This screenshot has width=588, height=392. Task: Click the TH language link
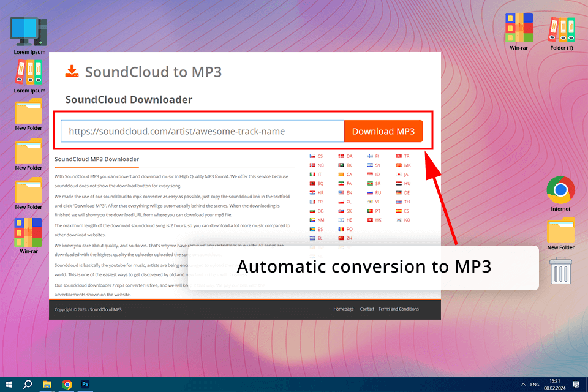click(x=407, y=202)
